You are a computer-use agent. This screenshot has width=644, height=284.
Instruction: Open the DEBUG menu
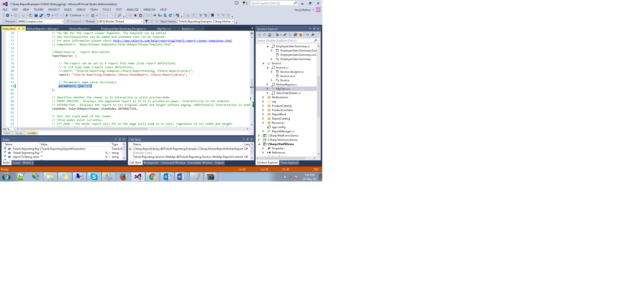tap(81, 9)
